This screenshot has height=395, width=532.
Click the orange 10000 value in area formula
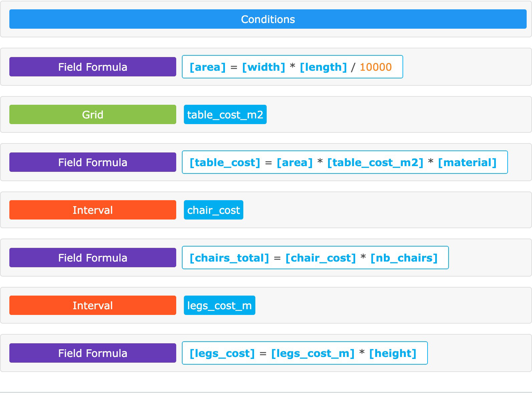coord(375,67)
